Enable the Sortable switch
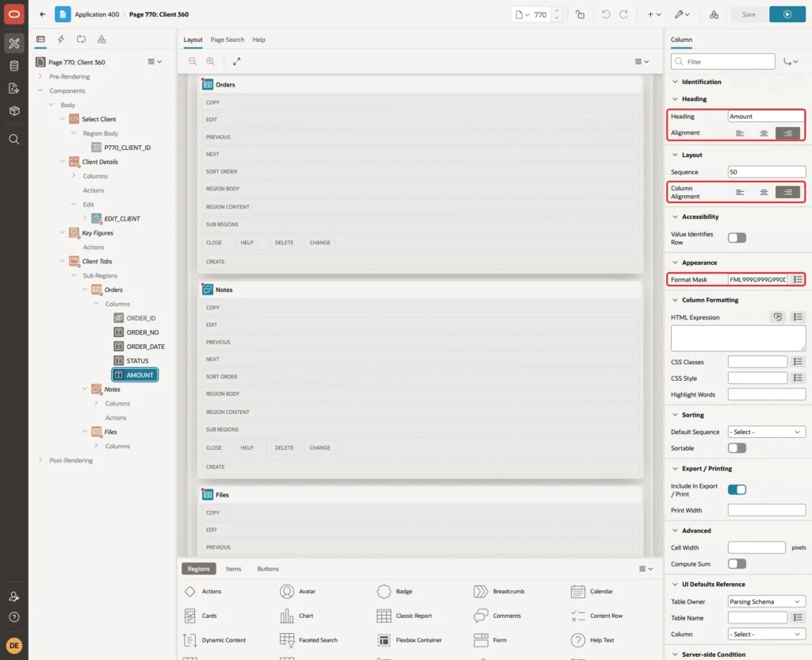The height and width of the screenshot is (660, 812). coord(737,448)
